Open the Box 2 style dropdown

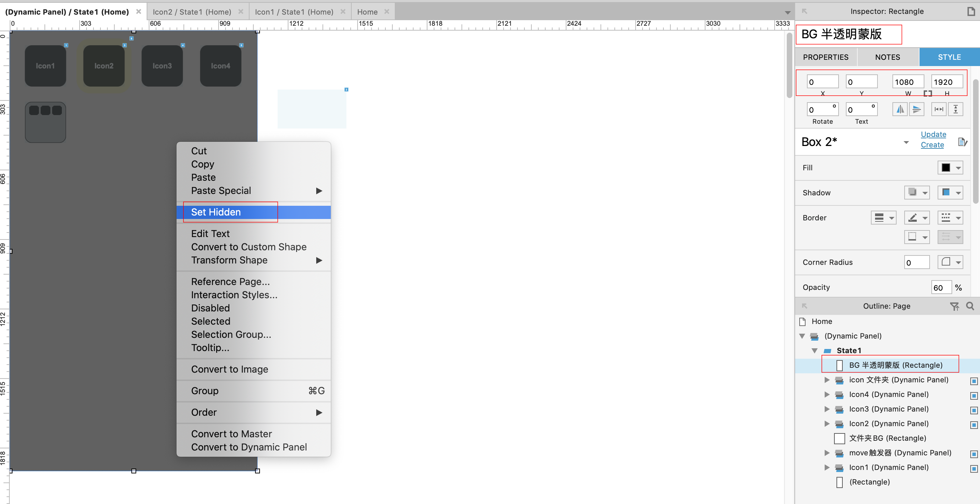click(x=906, y=142)
